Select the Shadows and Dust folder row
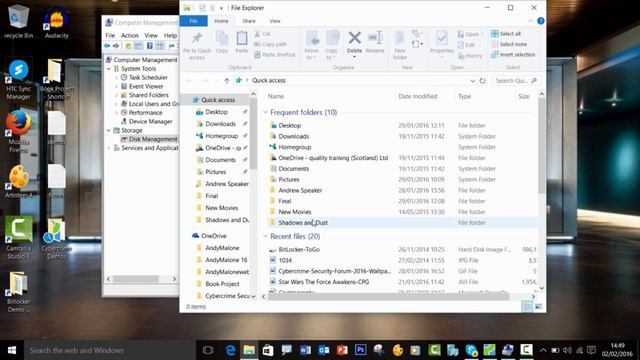The image size is (640, 360). click(x=402, y=223)
